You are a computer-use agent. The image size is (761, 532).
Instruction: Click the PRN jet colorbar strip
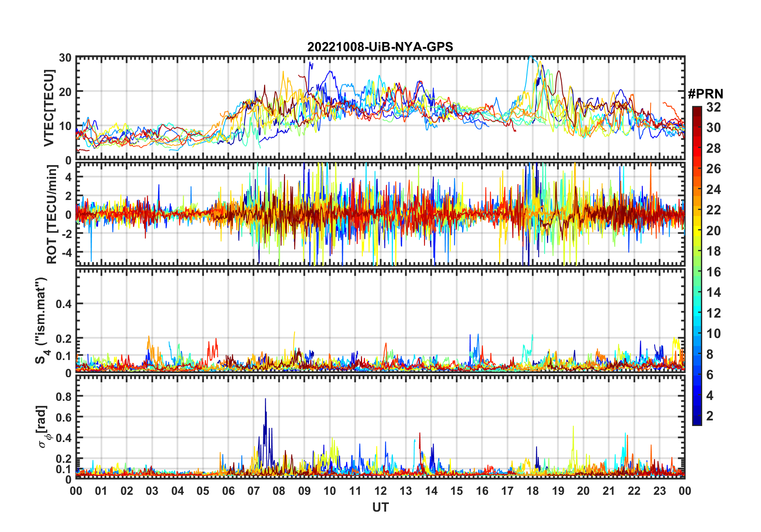(697, 266)
